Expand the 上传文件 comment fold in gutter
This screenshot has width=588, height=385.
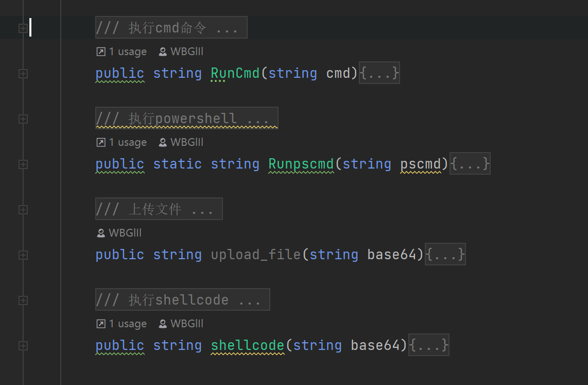pos(23,210)
